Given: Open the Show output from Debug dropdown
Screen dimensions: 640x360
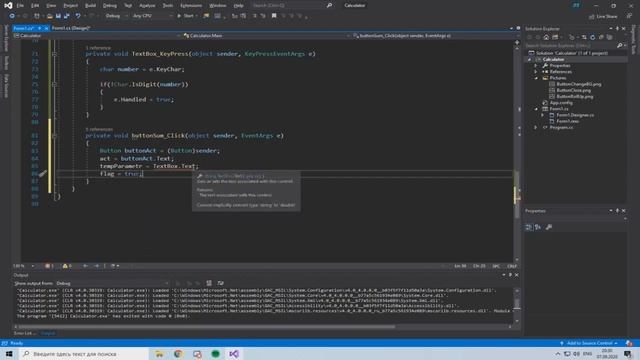Looking at the screenshot, I should tap(112, 283).
